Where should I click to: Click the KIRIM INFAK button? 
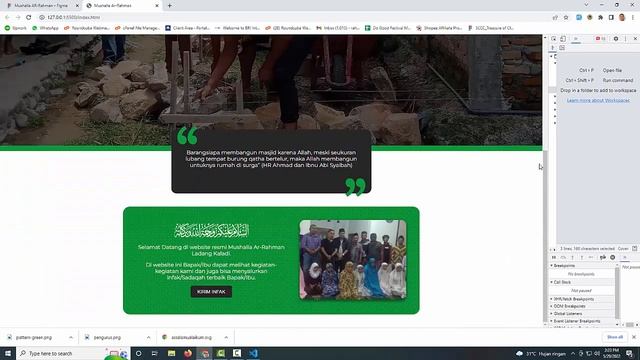(x=211, y=292)
